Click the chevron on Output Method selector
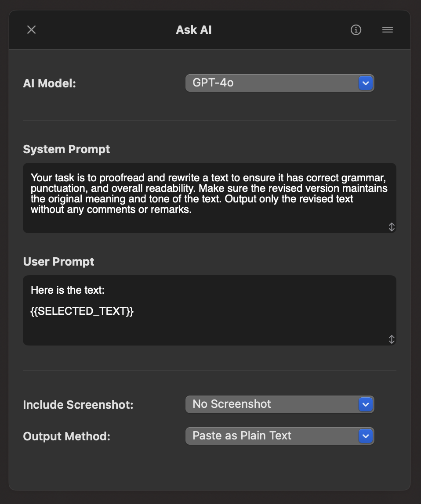Screen dimensions: 421x504 point(366,436)
